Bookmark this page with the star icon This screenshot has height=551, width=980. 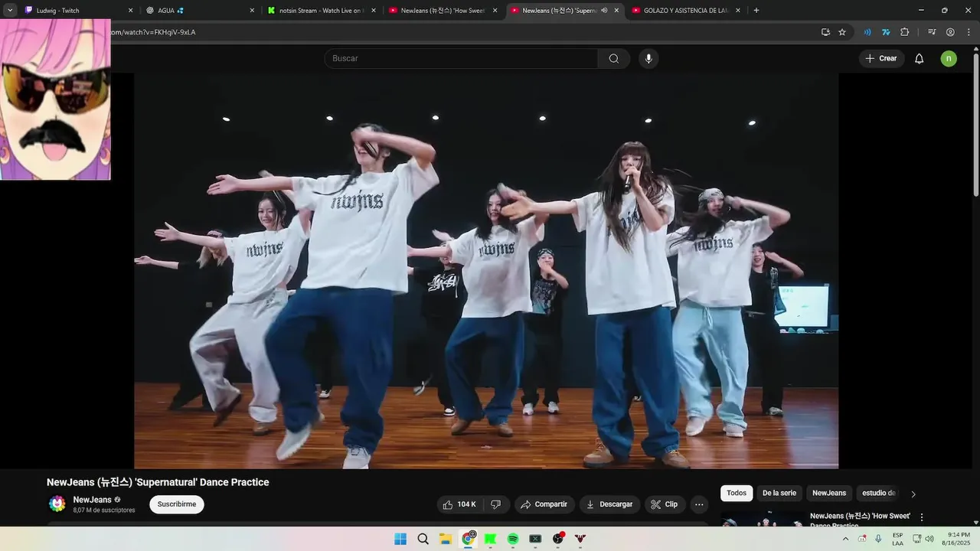click(x=842, y=32)
